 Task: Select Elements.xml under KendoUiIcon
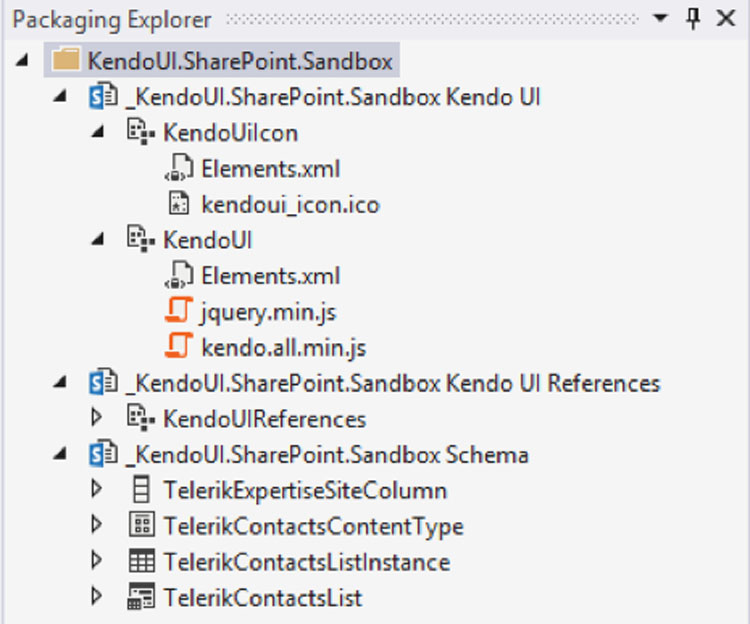(271, 169)
